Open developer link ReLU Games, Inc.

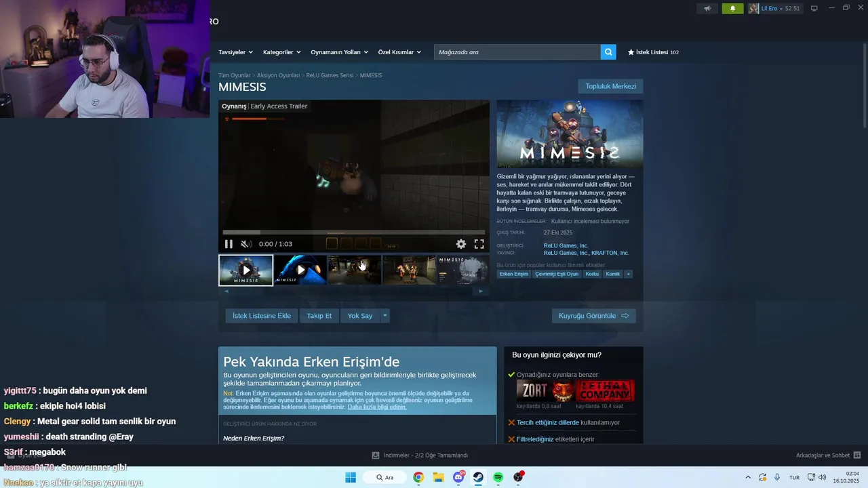(566, 246)
